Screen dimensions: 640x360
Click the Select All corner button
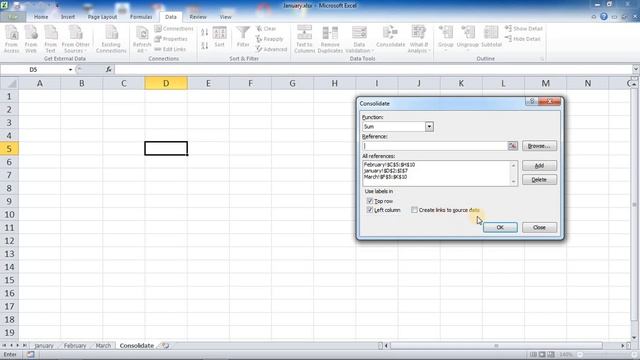pos(9,83)
